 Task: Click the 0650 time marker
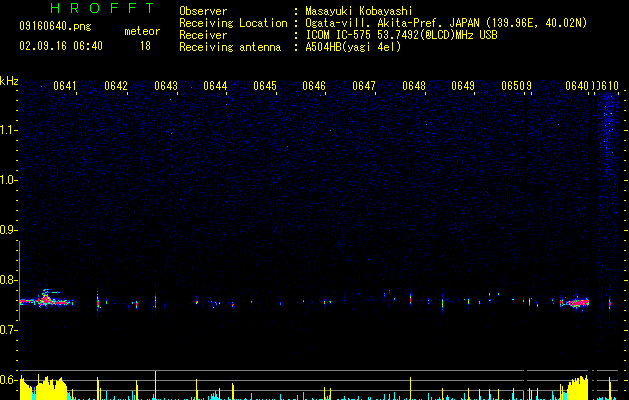[513, 86]
